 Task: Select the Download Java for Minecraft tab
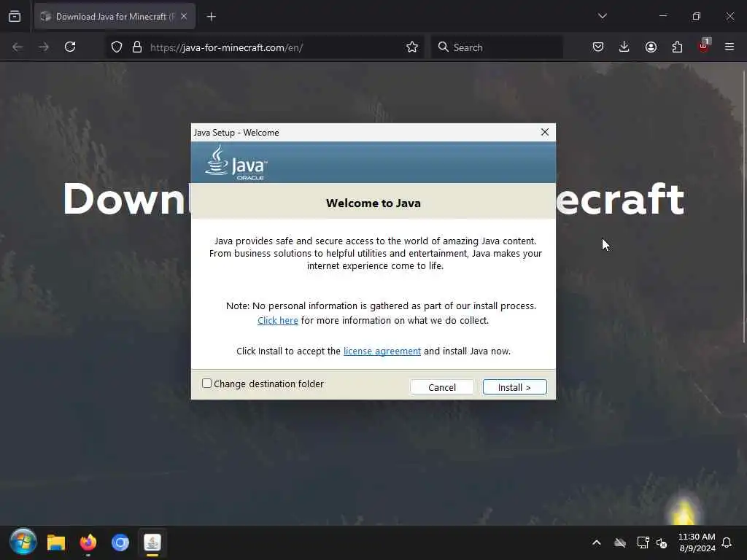pyautogui.click(x=115, y=16)
